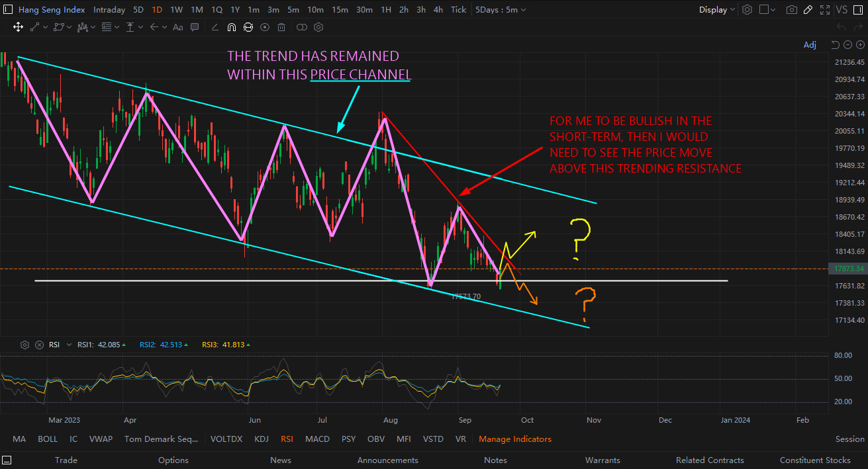868x469 pixels.
Task: Open the chart layout square dropdown
Action: pyautogui.click(x=767, y=10)
